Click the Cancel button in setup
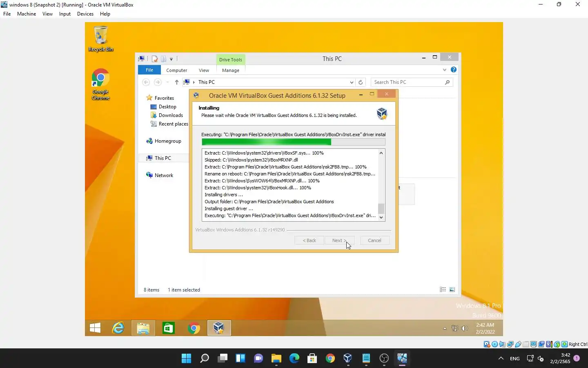 pyautogui.click(x=375, y=240)
